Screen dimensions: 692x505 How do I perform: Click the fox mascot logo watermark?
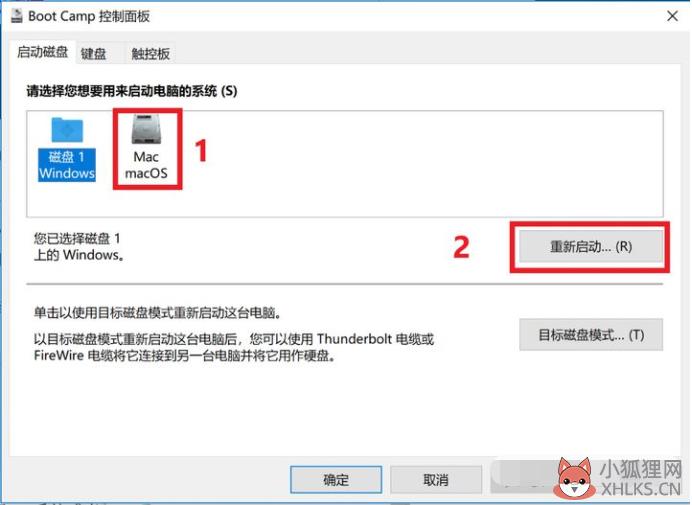tap(573, 479)
